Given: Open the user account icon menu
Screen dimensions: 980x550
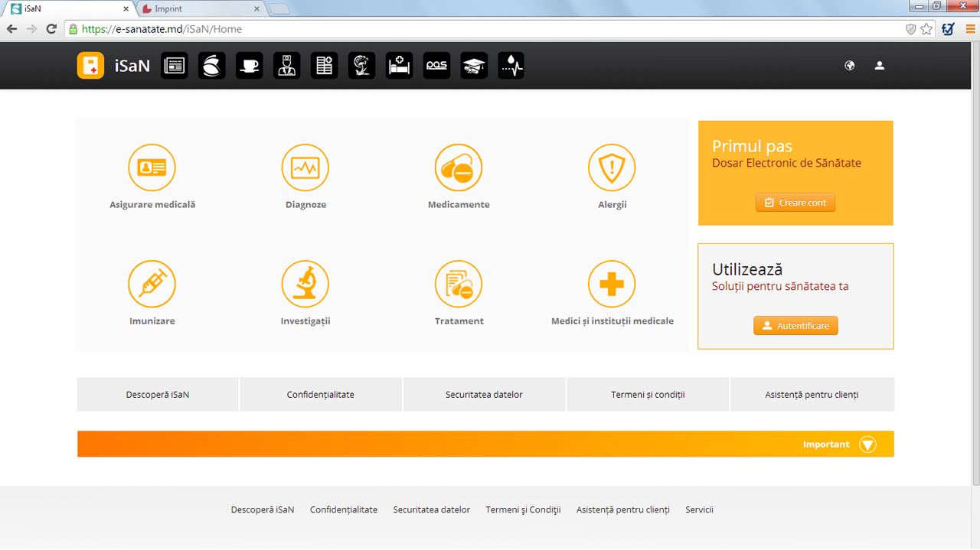Looking at the screenshot, I should pyautogui.click(x=880, y=66).
